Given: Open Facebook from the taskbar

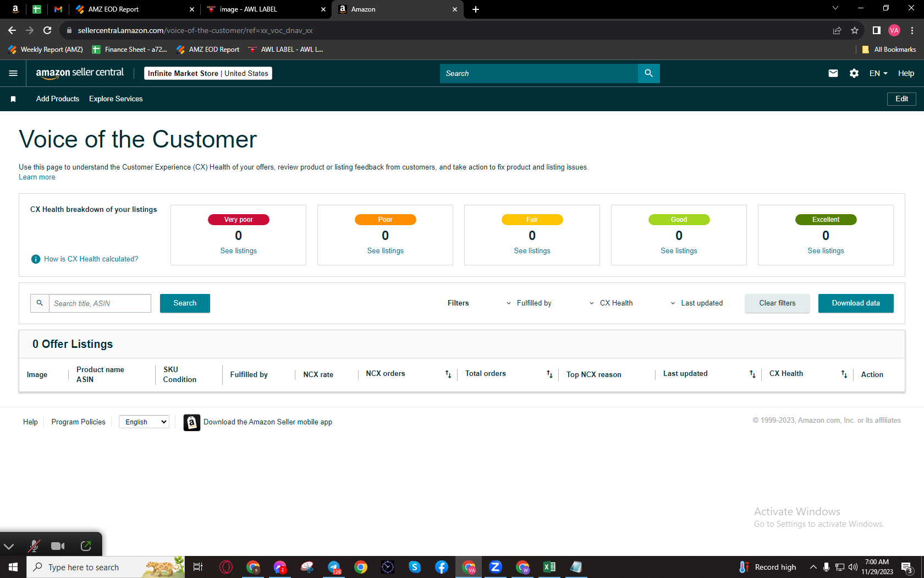Looking at the screenshot, I should click(442, 567).
